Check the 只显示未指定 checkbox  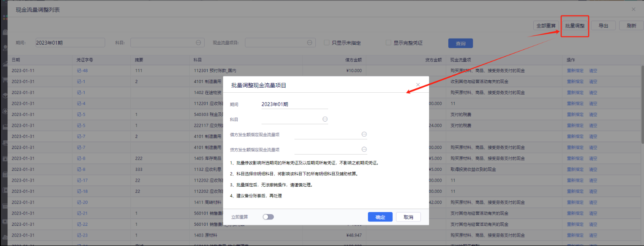point(327,43)
